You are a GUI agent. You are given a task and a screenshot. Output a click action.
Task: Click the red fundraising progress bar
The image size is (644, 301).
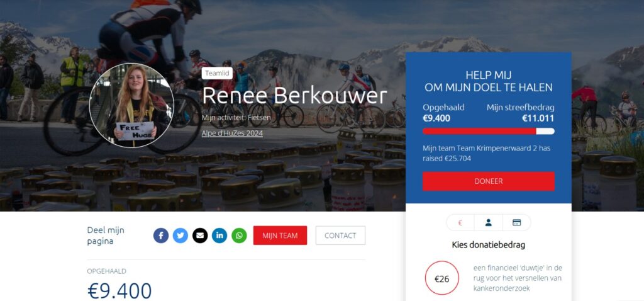tap(488, 131)
